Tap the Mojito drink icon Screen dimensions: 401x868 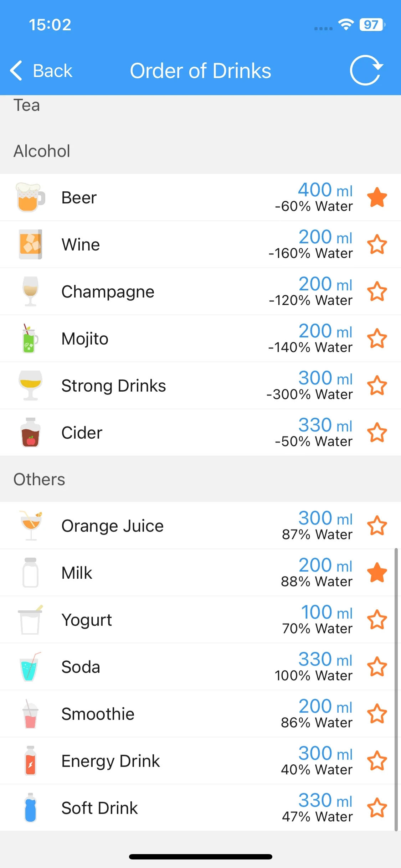[30, 338]
